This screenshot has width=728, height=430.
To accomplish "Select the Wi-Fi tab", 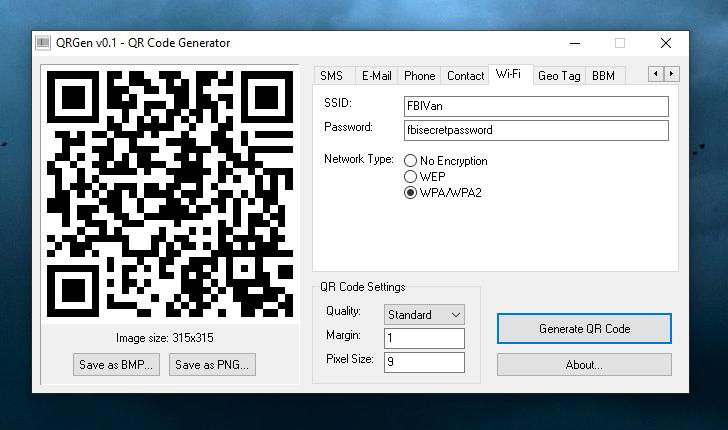I will pyautogui.click(x=509, y=74).
